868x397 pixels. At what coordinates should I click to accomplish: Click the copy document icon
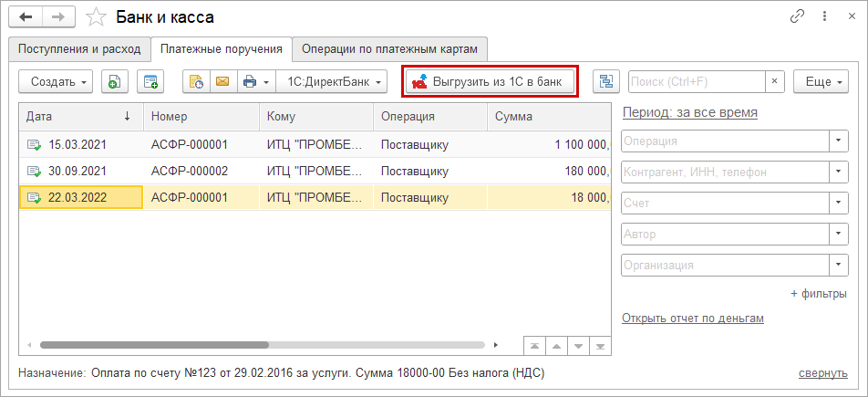[115, 81]
